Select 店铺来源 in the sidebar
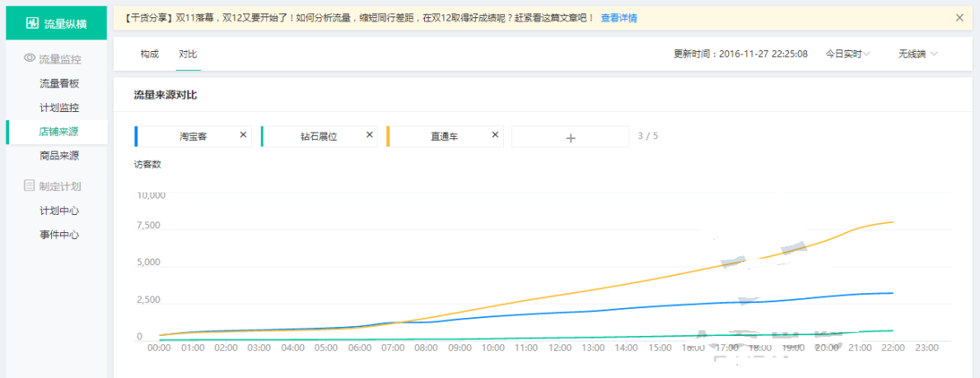980x378 pixels. [x=59, y=132]
